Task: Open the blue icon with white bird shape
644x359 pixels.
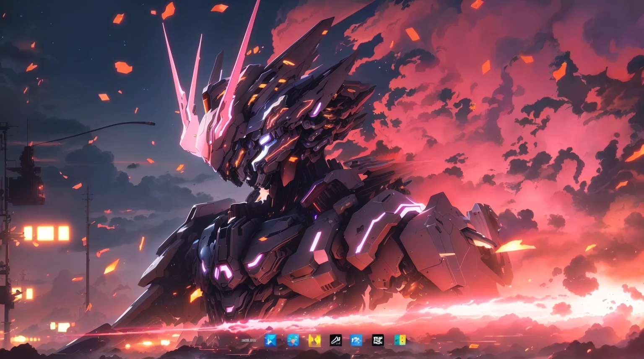Action: click(270, 340)
